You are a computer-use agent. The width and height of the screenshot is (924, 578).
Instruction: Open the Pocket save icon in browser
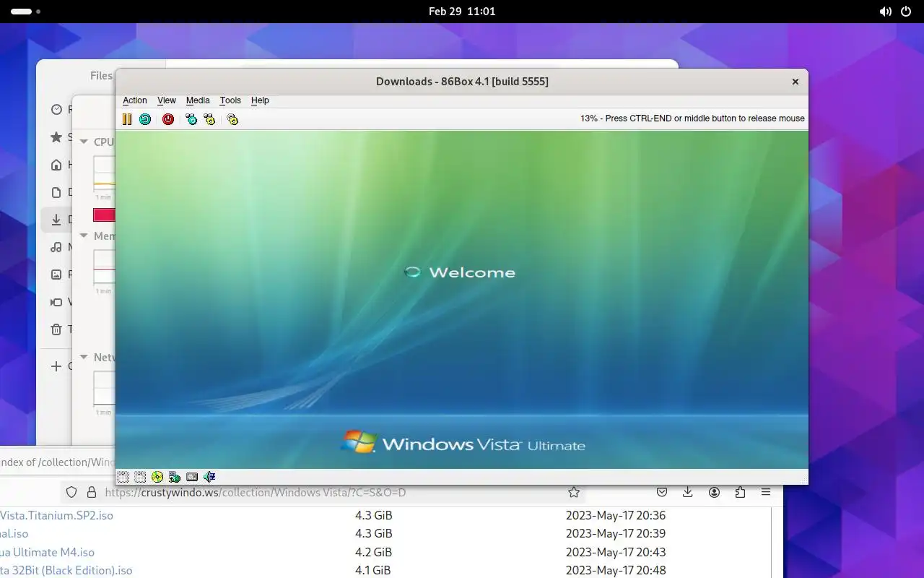662,492
